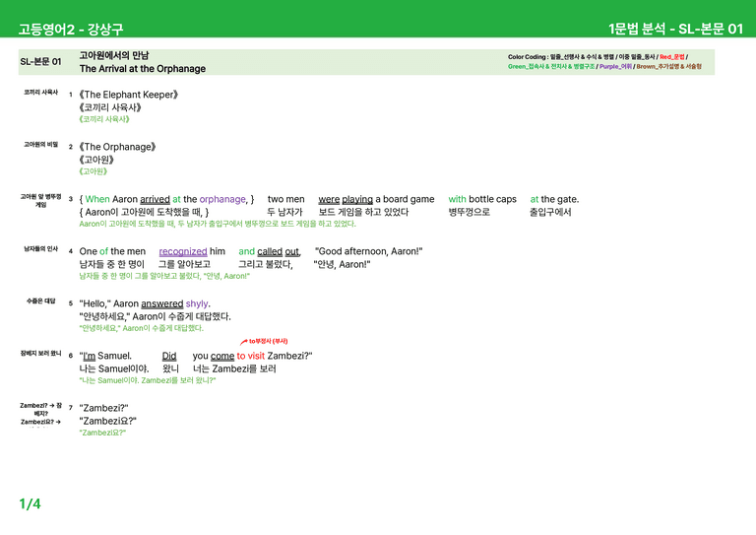Select the title 'The Arrival at the Orphanage'

(x=143, y=69)
